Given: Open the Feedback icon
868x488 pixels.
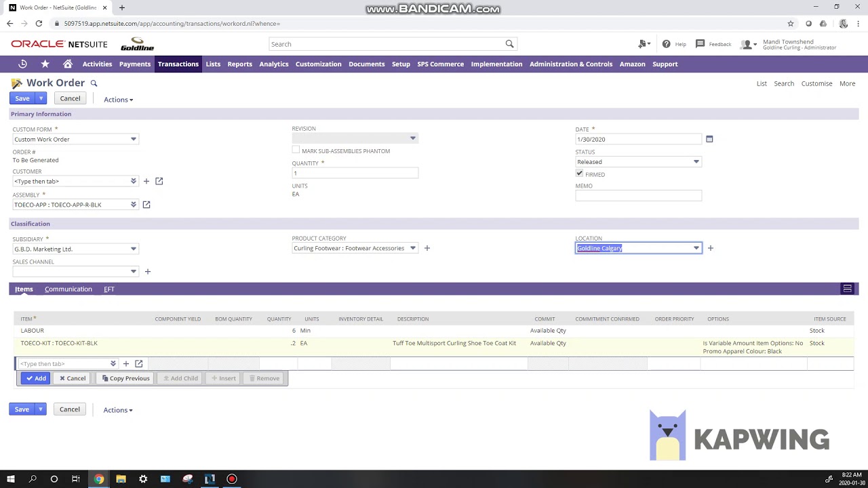Looking at the screenshot, I should click(x=700, y=44).
